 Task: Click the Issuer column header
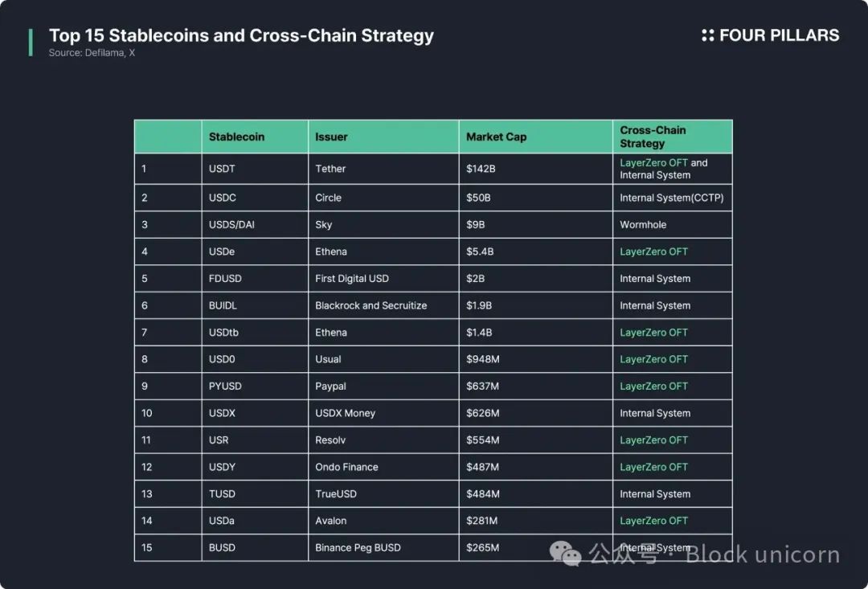(x=331, y=137)
